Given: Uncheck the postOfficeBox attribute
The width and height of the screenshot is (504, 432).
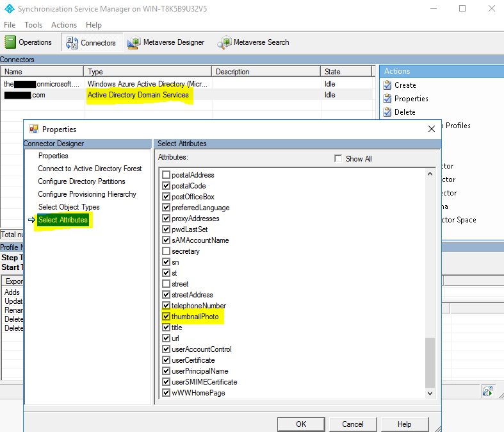Looking at the screenshot, I should 166,197.
